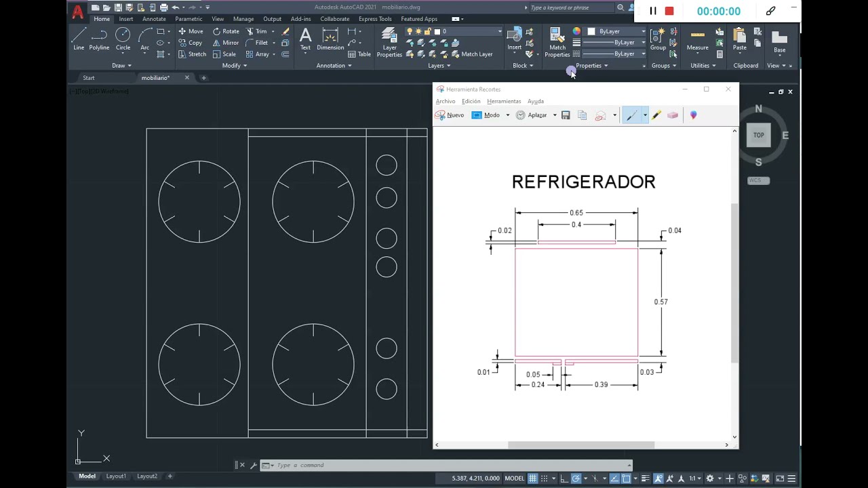The width and height of the screenshot is (868, 488).
Task: Activate the Circle tool
Action: (x=123, y=39)
